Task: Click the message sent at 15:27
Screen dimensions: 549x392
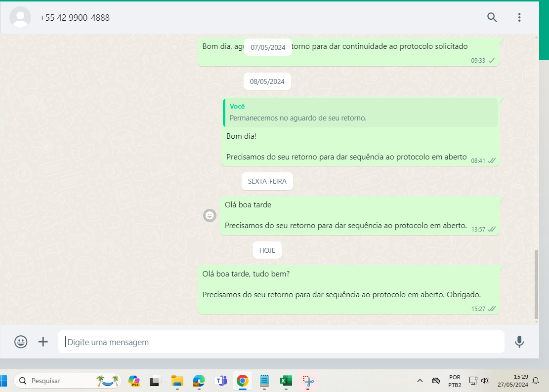Action: click(x=348, y=289)
